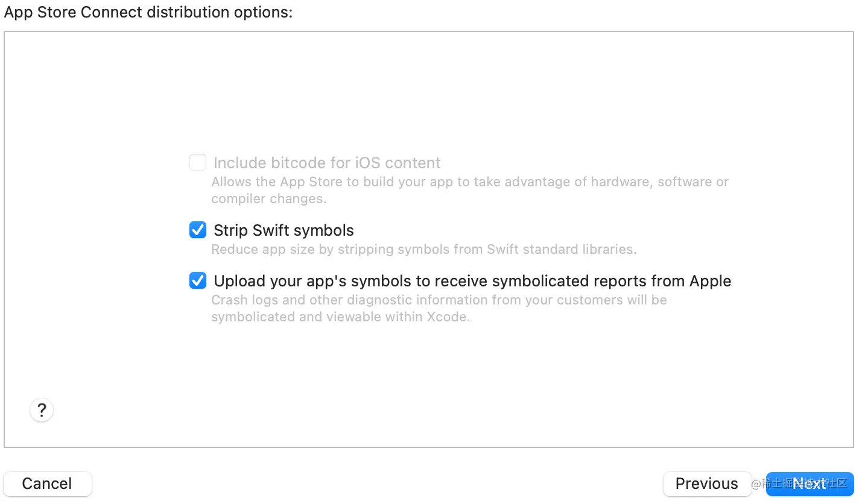
Task: Tick the Include bitcode for iOS content checkbox
Action: [x=198, y=162]
